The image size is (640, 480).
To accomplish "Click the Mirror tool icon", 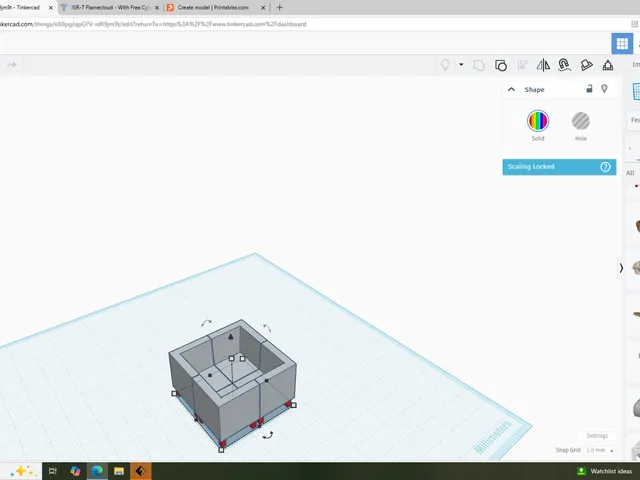I will (543, 65).
